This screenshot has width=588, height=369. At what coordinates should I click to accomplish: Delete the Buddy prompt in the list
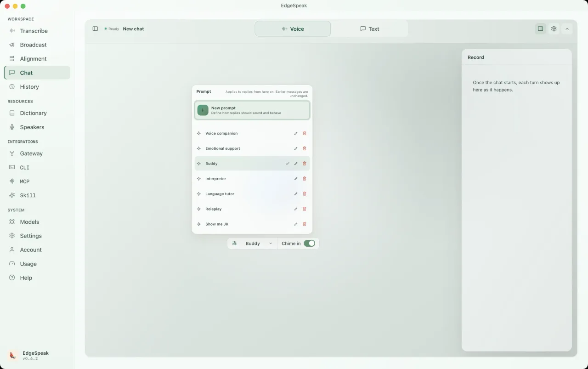click(x=305, y=164)
